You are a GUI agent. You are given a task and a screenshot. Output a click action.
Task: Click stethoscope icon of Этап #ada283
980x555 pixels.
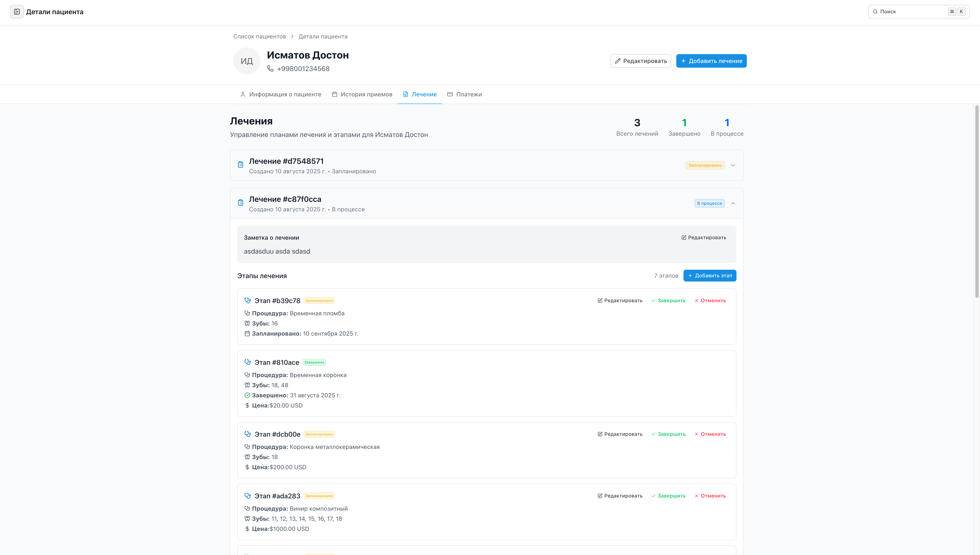click(x=248, y=496)
